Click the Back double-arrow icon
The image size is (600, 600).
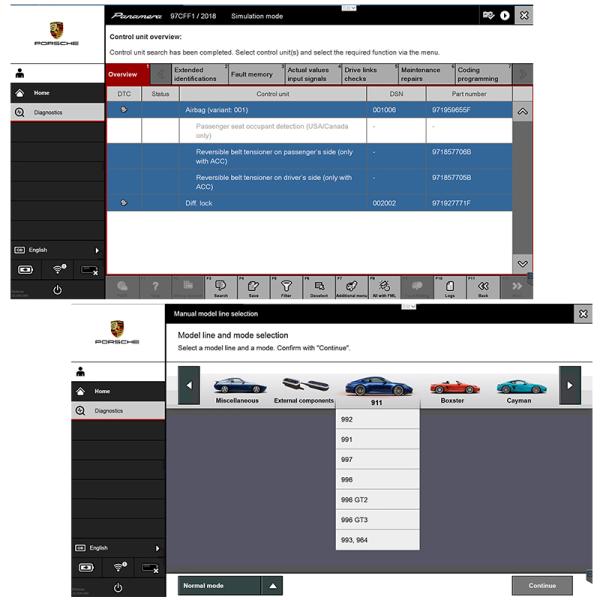tap(483, 287)
